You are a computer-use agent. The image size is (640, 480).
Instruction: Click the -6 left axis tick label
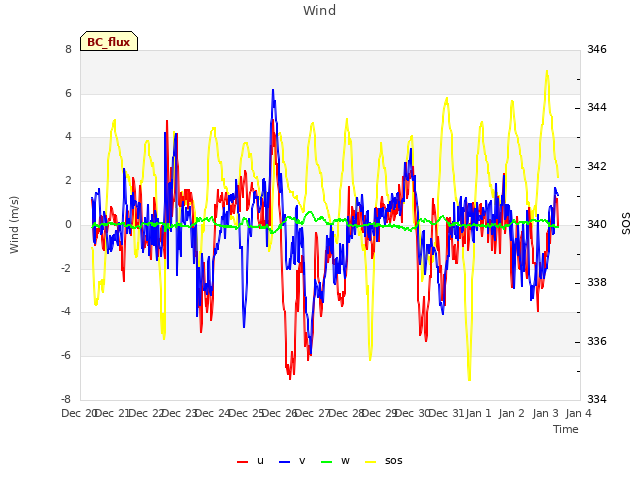point(66,356)
